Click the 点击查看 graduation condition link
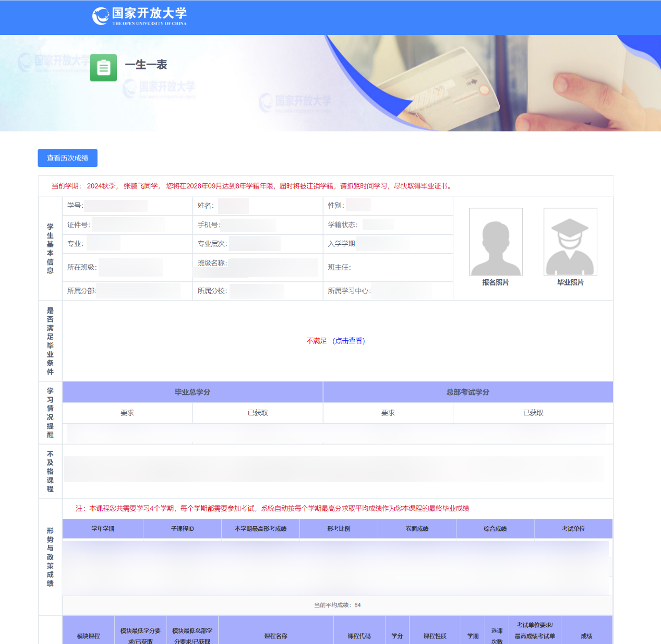The image size is (661, 644). (348, 341)
